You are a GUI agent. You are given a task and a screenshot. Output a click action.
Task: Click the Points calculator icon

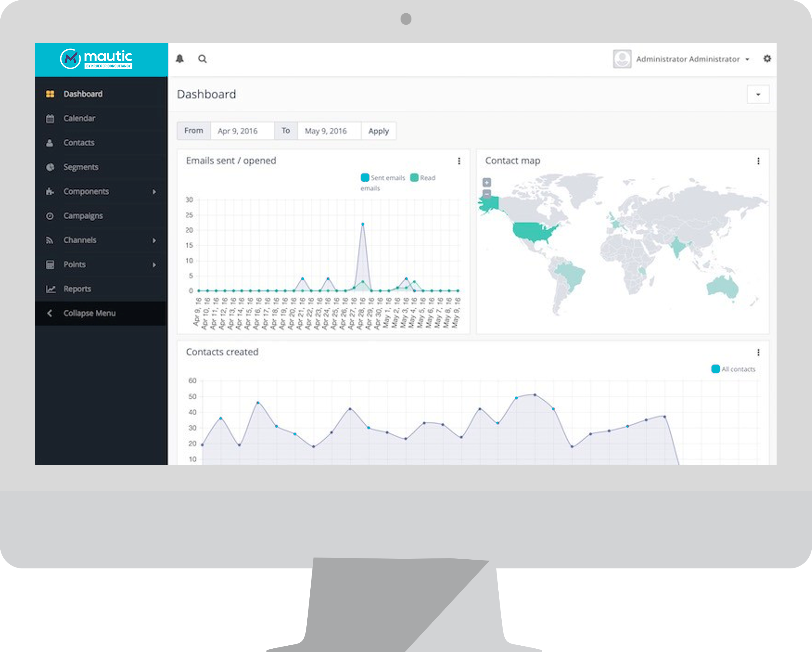pos(50,264)
